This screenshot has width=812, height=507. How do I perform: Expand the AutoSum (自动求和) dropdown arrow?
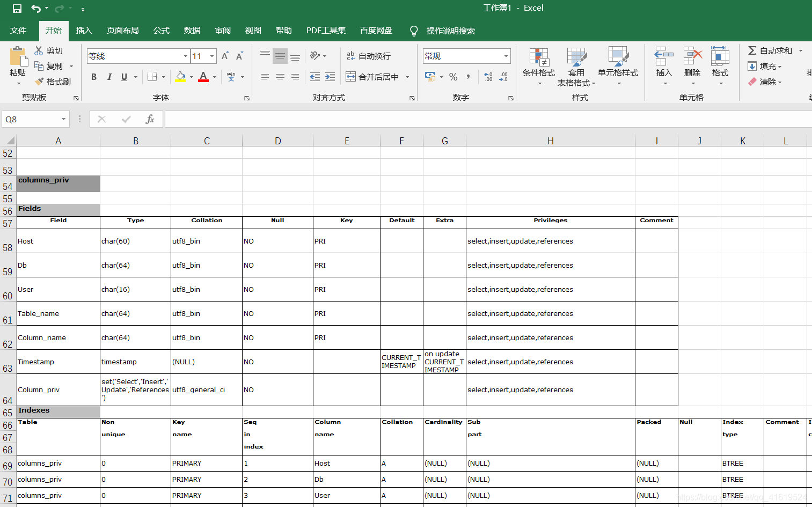(800, 50)
